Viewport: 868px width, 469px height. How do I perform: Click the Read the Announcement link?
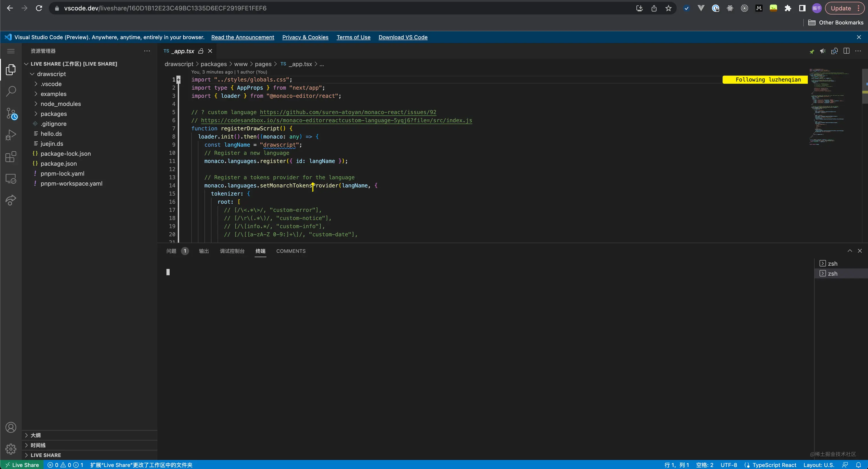[x=242, y=37]
